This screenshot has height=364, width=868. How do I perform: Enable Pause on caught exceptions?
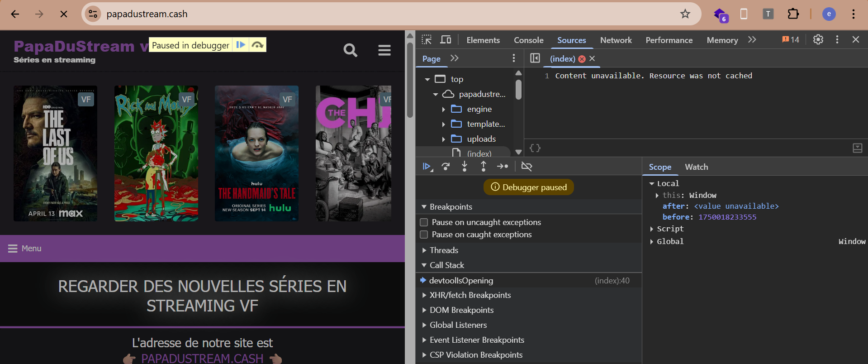point(424,235)
